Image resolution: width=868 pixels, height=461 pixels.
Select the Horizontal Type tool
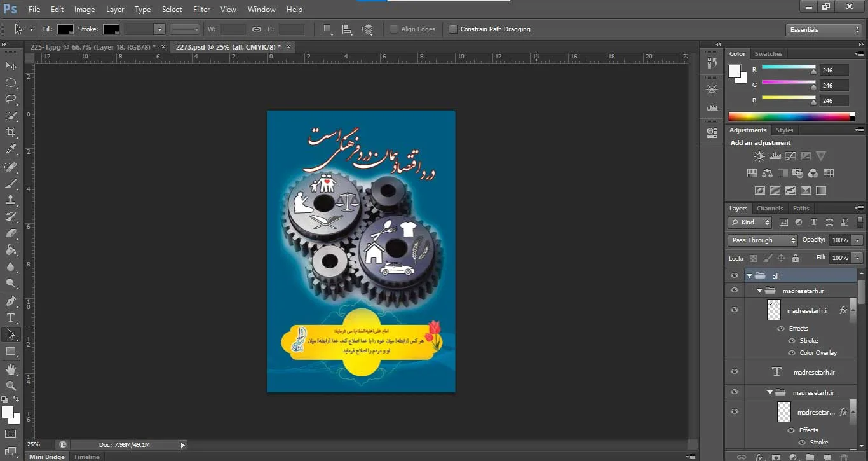(11, 318)
